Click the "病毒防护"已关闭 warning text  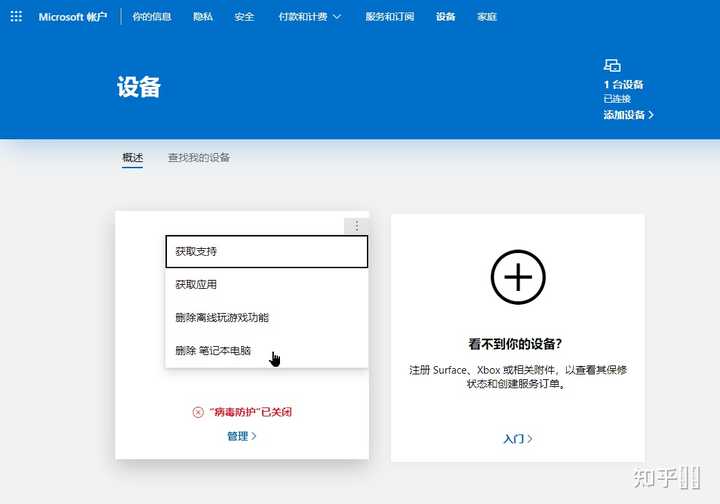[251, 412]
